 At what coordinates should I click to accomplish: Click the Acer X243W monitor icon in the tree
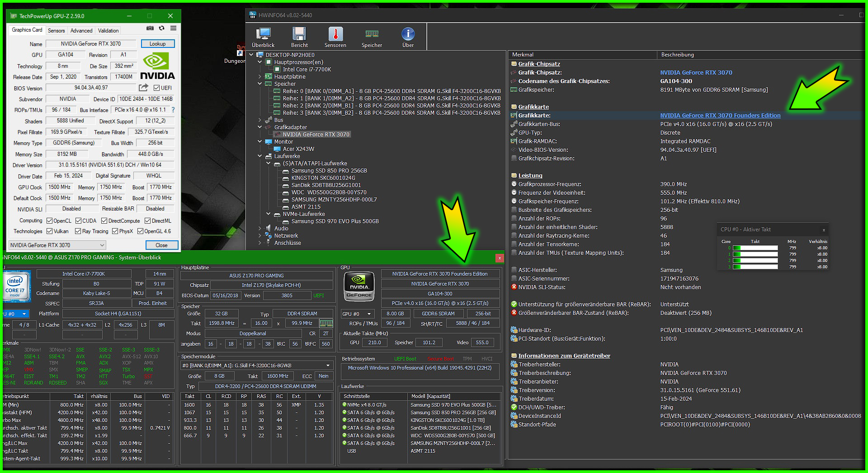click(x=277, y=149)
